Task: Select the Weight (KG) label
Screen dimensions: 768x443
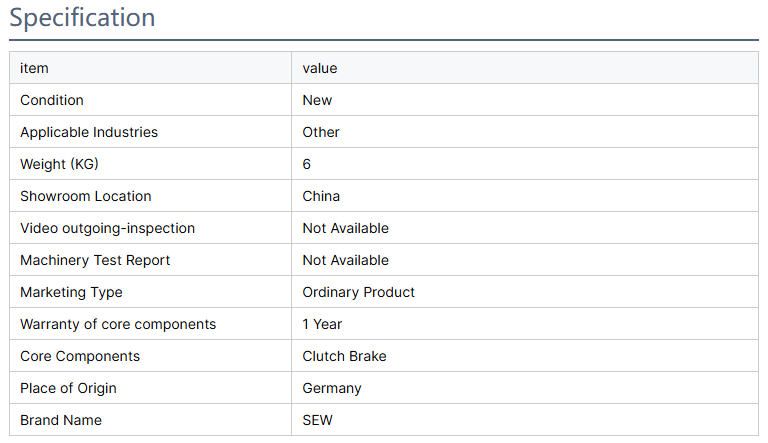Action: point(60,164)
